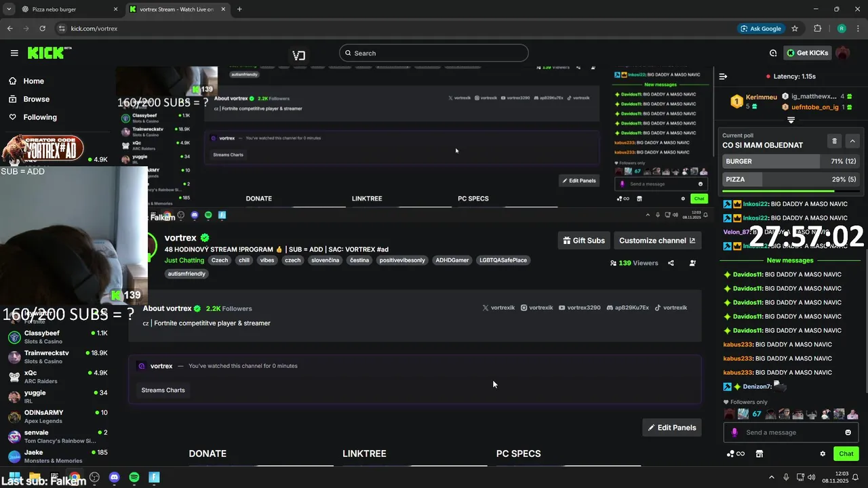Click the Ask Google button
This screenshot has width=868, height=488.
(x=760, y=28)
